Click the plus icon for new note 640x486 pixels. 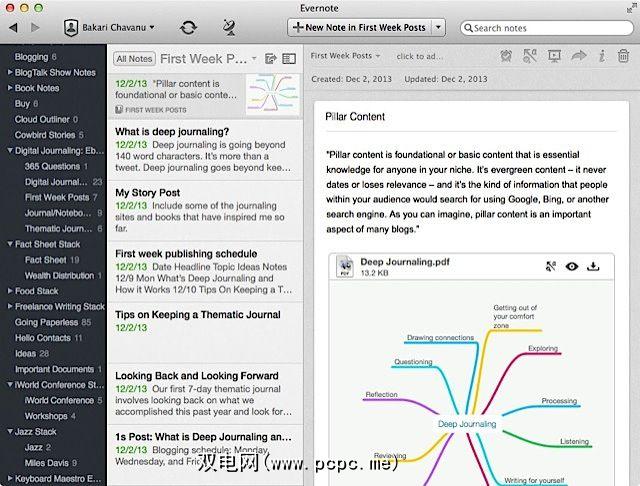(x=298, y=27)
